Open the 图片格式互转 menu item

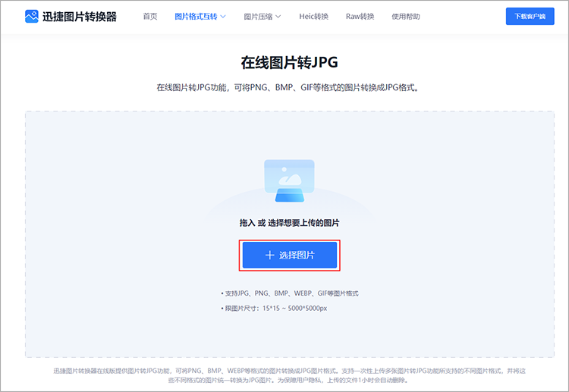tap(196, 17)
